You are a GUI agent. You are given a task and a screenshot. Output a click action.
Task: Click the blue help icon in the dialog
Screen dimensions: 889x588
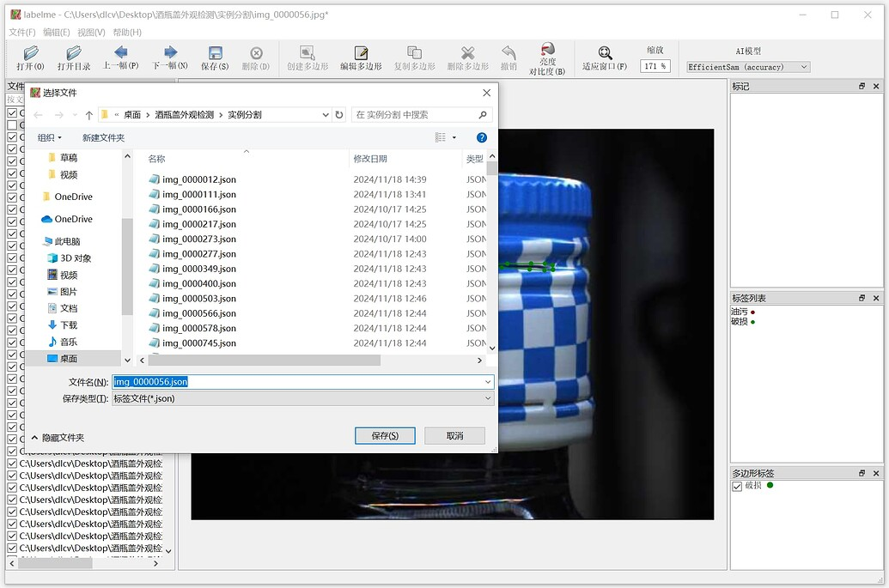[x=482, y=137]
